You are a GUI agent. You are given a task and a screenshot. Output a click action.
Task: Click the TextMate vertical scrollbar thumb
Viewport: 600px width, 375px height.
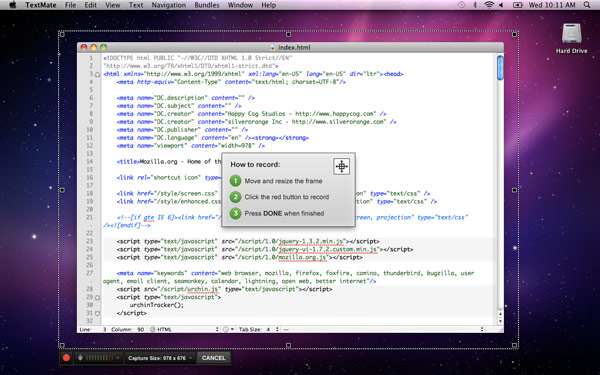(500, 68)
